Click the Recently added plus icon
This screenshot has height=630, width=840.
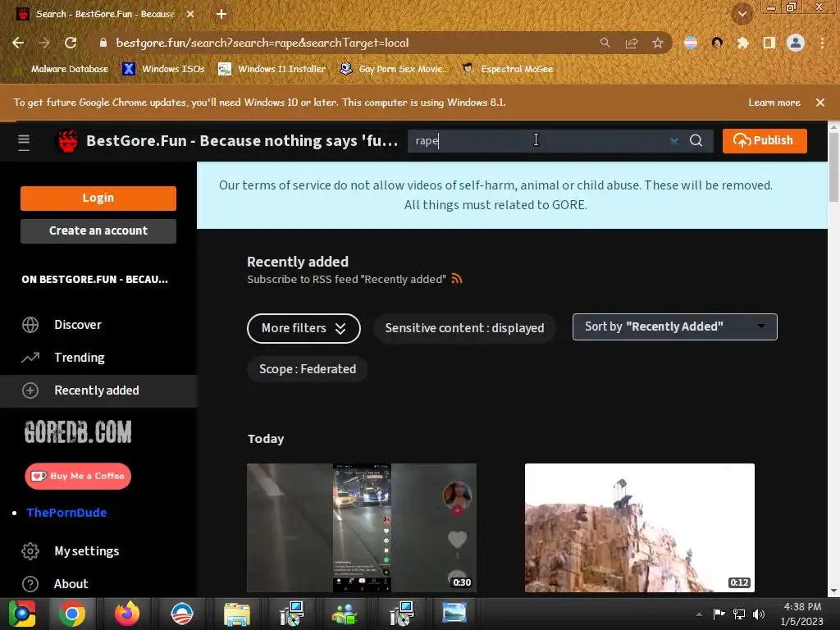coord(30,390)
